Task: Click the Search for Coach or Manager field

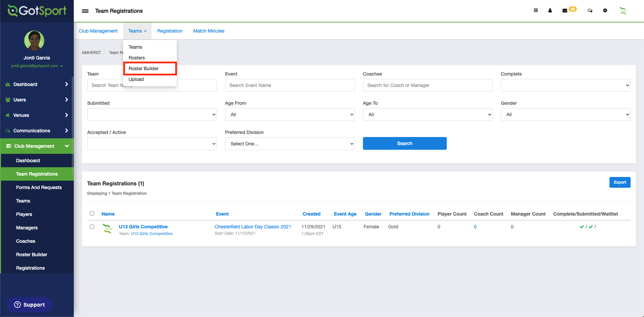Action: pyautogui.click(x=428, y=85)
